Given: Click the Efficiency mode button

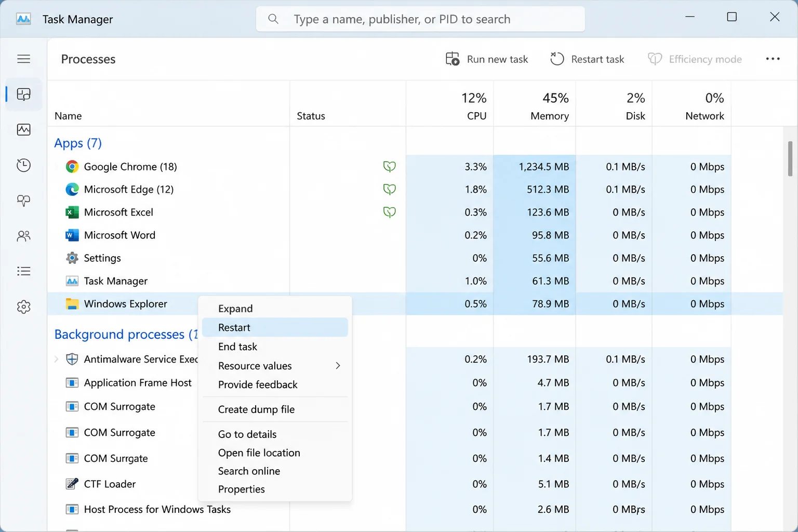Looking at the screenshot, I should pos(695,59).
